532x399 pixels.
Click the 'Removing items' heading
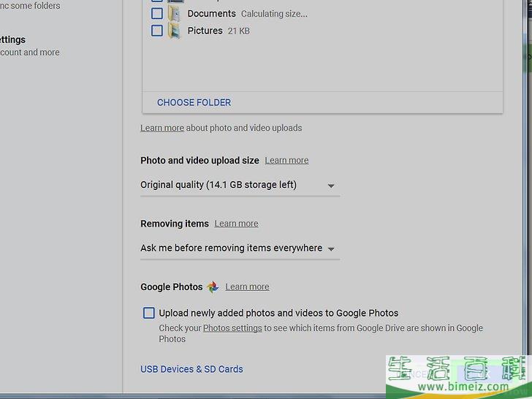click(175, 224)
